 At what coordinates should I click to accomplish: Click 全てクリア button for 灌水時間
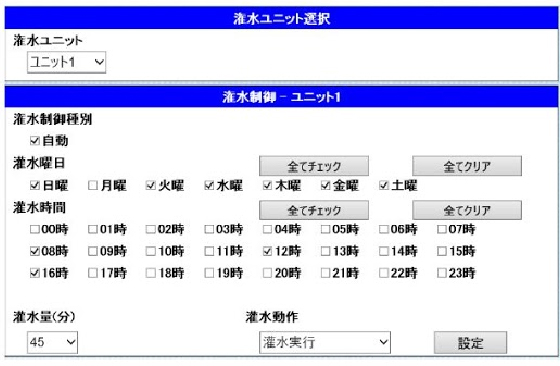tap(467, 210)
